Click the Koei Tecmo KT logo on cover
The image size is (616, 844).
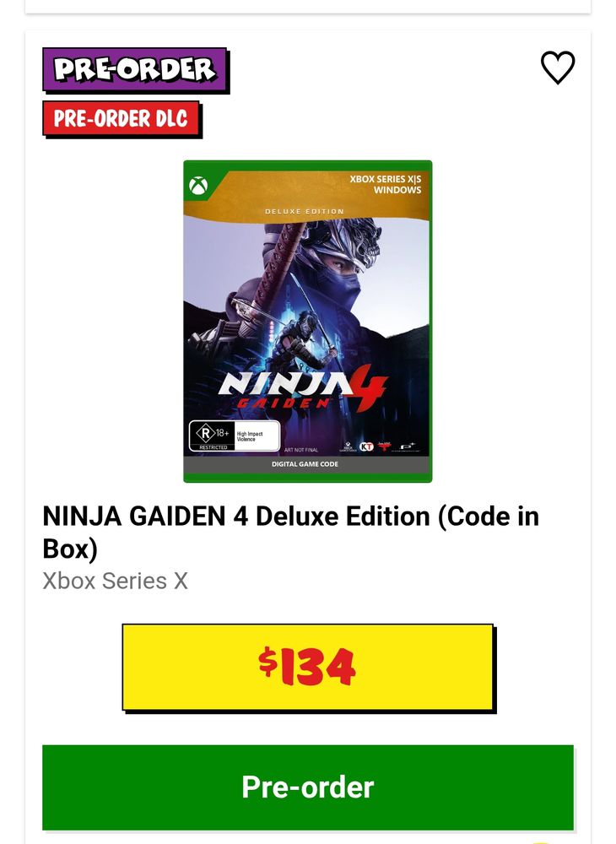366,446
